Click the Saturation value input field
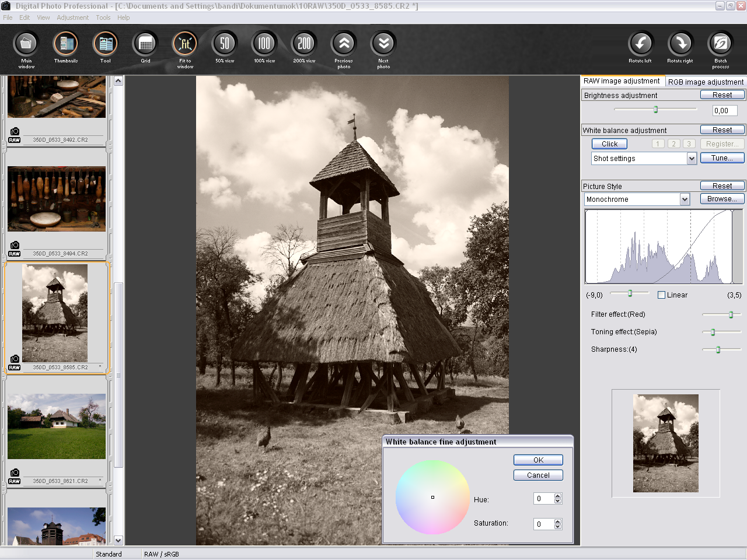This screenshot has height=560, width=747. click(543, 524)
